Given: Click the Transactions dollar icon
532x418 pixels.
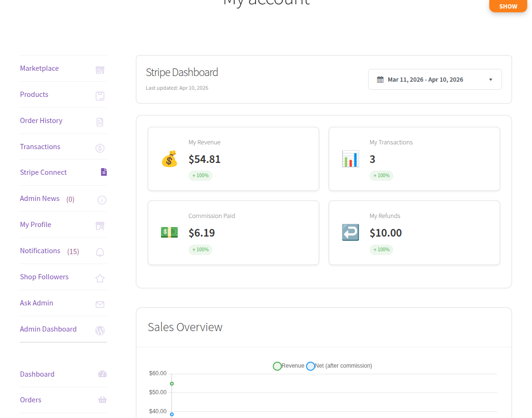Looking at the screenshot, I should pos(100,148).
